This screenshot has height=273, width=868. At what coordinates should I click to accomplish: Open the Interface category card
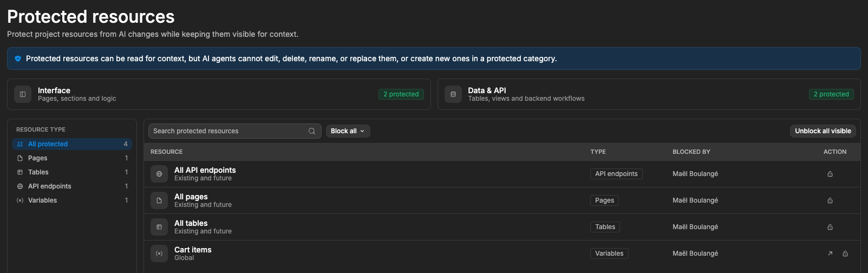[x=219, y=94]
